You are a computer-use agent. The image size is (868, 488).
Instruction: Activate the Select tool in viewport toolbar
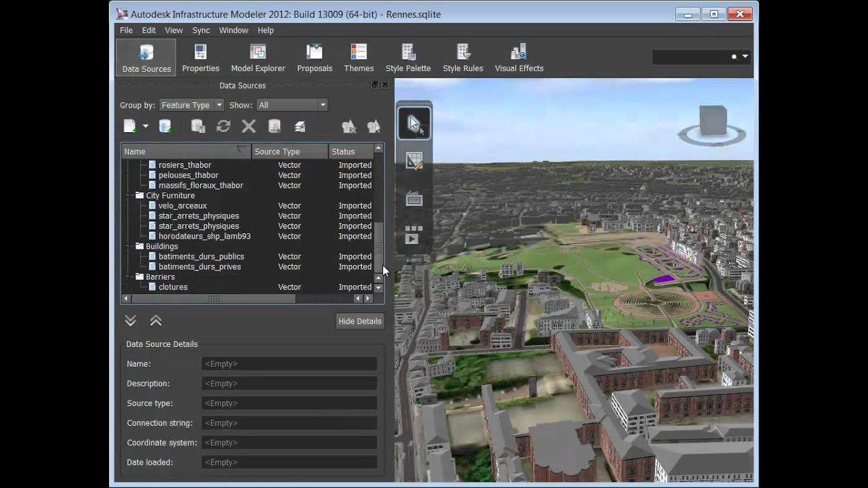tap(414, 124)
